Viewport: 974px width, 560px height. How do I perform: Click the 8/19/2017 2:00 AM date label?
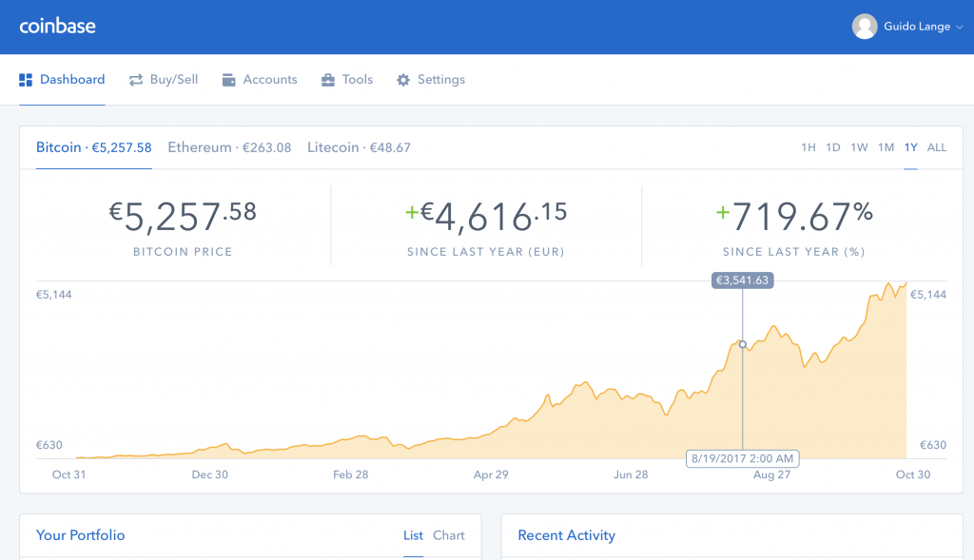(742, 459)
